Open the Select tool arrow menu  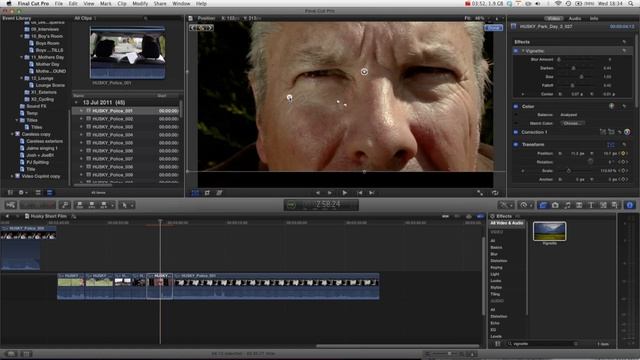tap(127, 205)
